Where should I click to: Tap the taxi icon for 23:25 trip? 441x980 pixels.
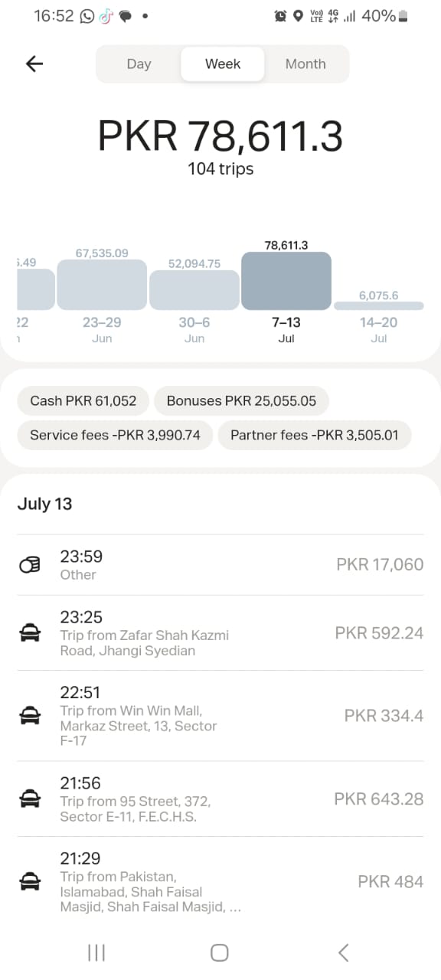click(29, 633)
